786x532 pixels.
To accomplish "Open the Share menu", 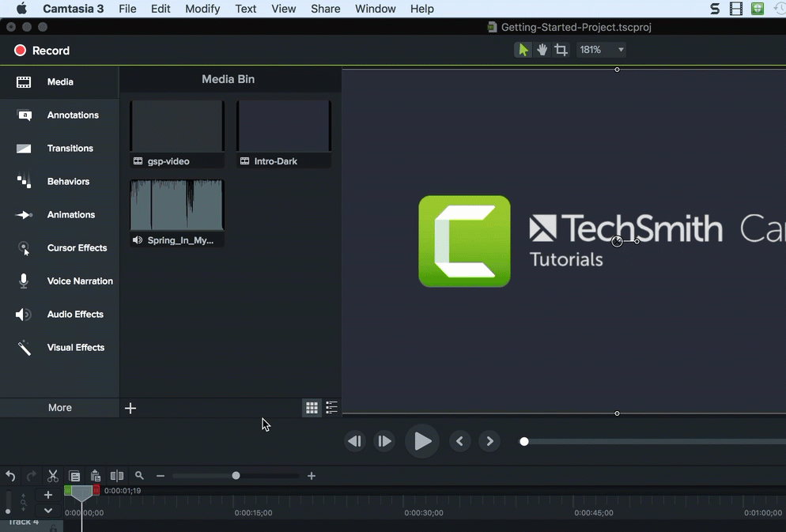I will 325,9.
